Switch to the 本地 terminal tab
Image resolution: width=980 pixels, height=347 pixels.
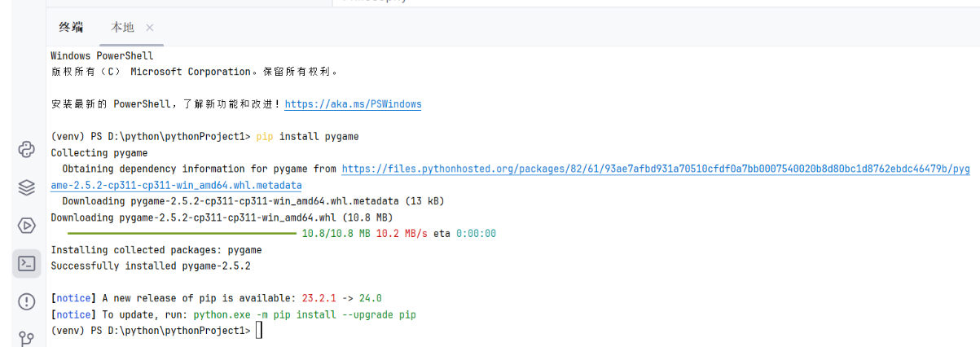pos(122,27)
